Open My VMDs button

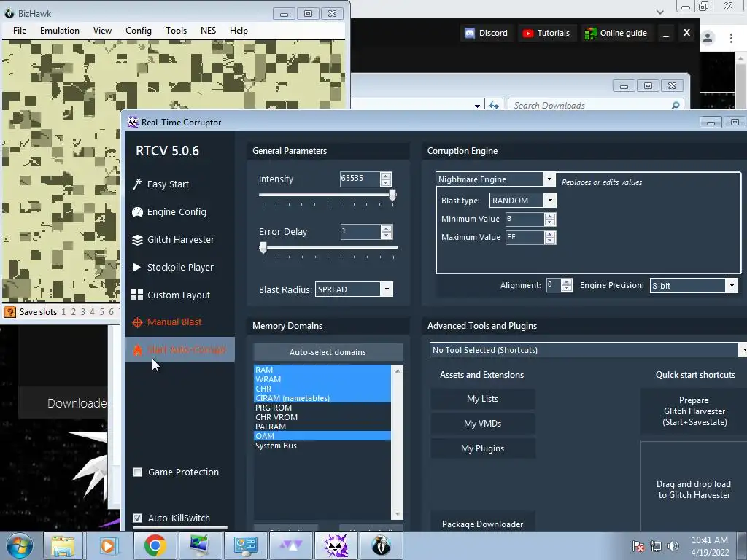483,424
